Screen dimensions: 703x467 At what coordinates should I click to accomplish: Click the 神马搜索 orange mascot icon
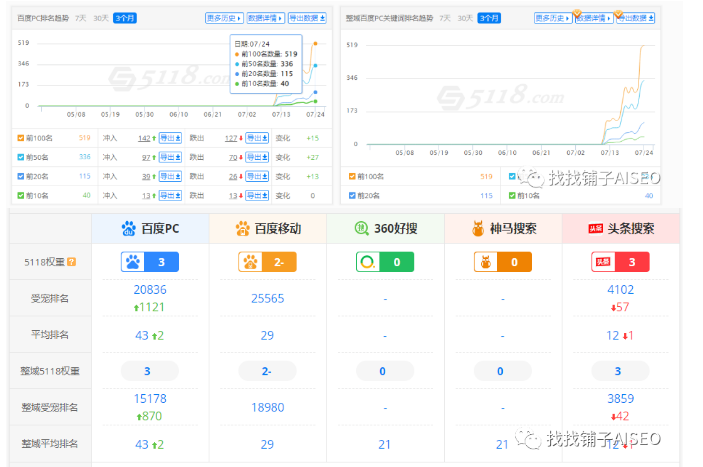478,229
